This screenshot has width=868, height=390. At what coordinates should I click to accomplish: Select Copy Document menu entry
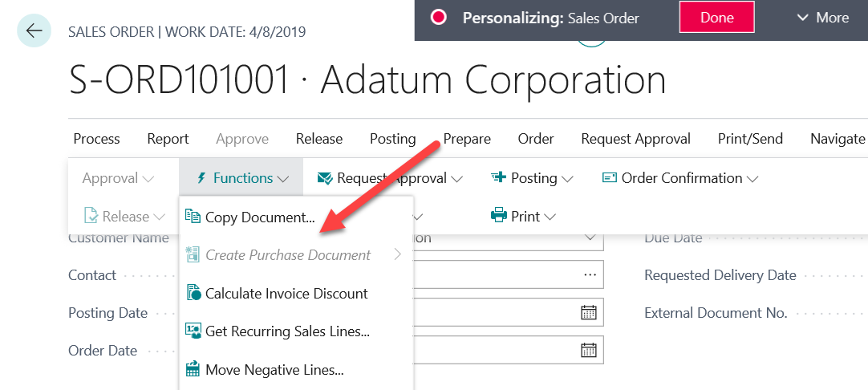coord(260,217)
